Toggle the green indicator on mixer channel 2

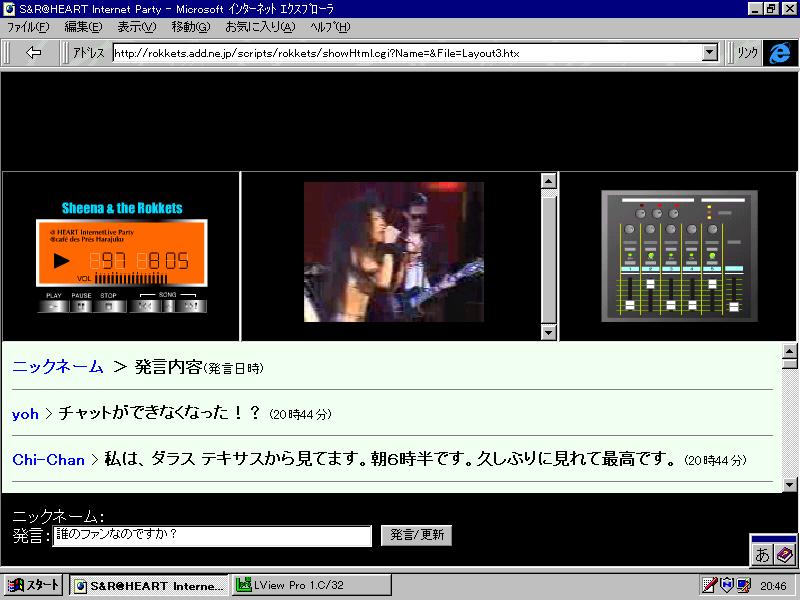pos(651,255)
